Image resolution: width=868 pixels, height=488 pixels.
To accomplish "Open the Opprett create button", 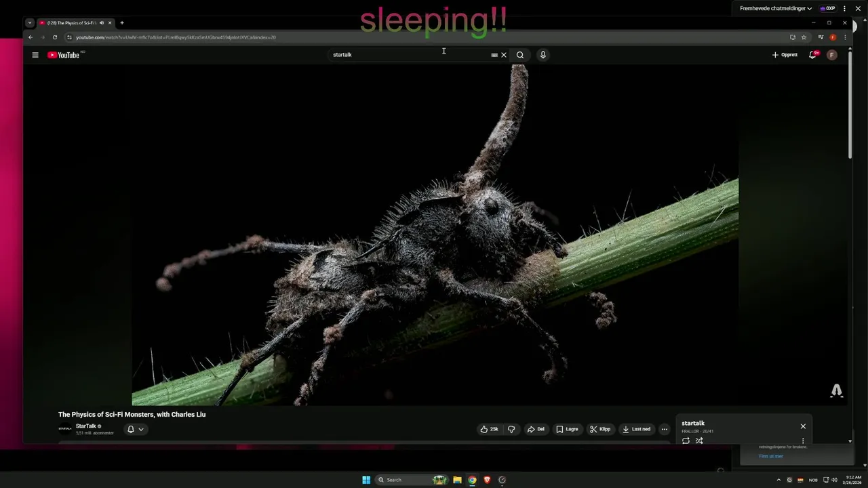I will (x=785, y=55).
